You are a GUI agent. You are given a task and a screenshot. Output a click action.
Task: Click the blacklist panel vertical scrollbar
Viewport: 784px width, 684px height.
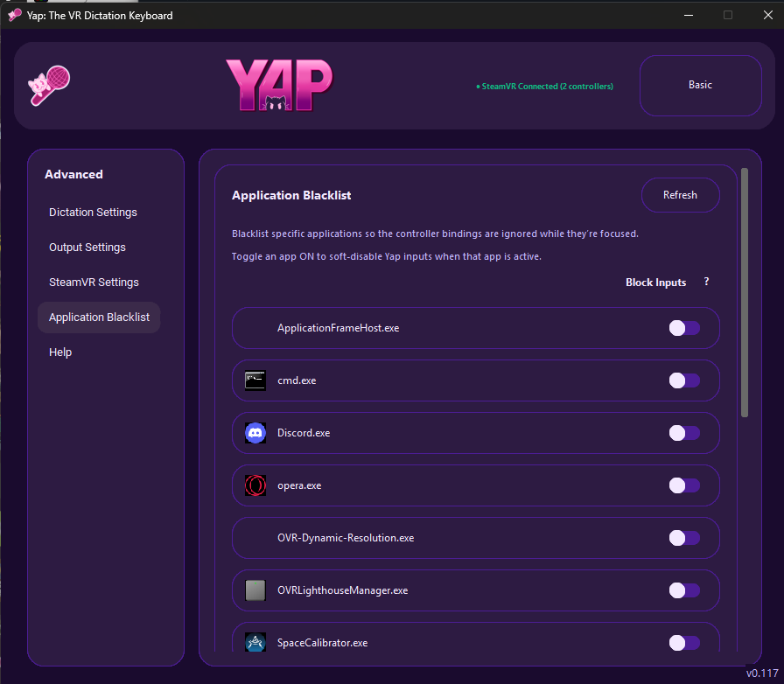(744, 292)
